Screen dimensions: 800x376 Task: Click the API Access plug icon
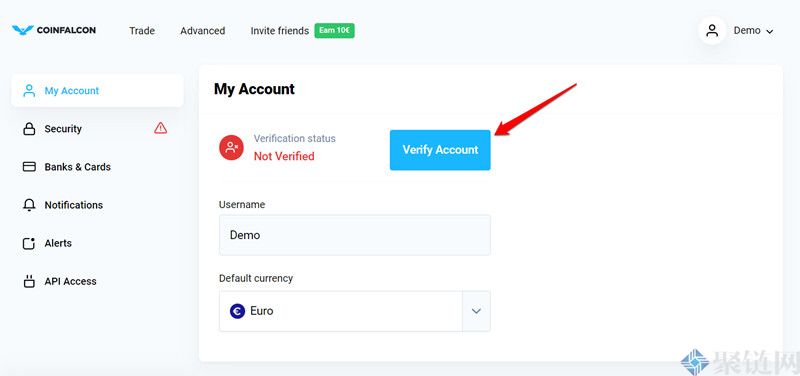(x=29, y=281)
